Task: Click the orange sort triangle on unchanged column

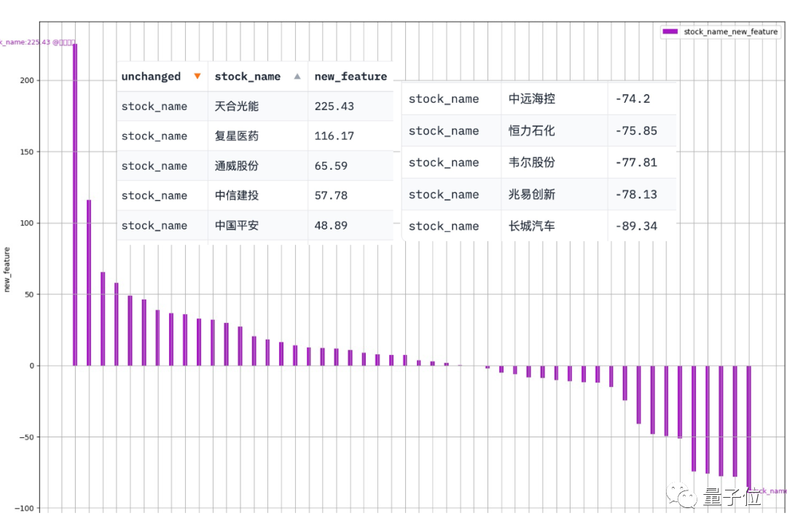Action: [x=195, y=76]
